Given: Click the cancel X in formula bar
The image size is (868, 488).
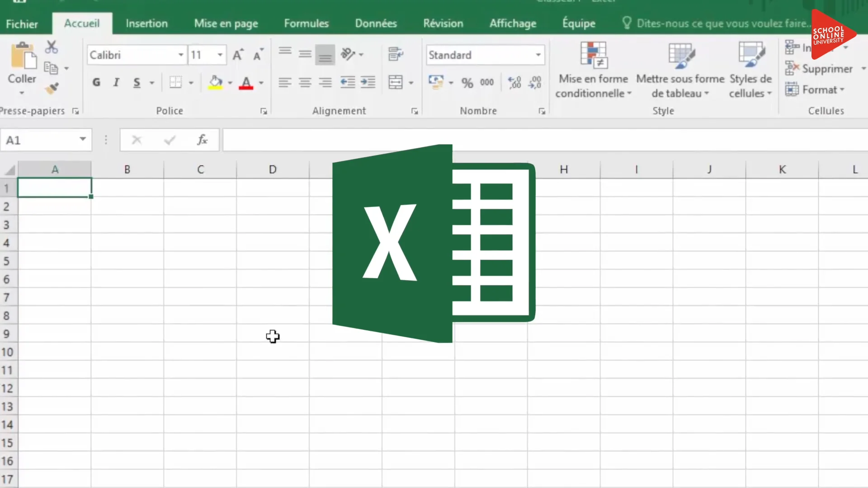Looking at the screenshot, I should (137, 140).
